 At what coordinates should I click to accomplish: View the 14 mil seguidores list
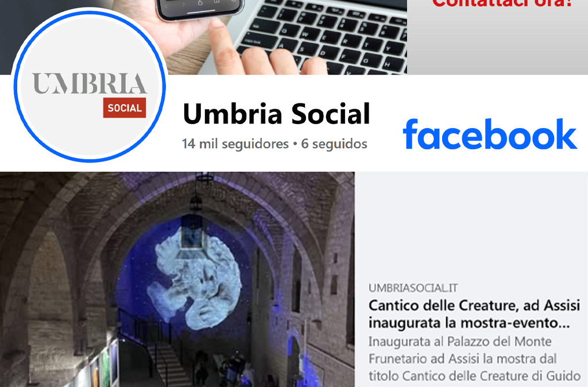pyautogui.click(x=235, y=144)
